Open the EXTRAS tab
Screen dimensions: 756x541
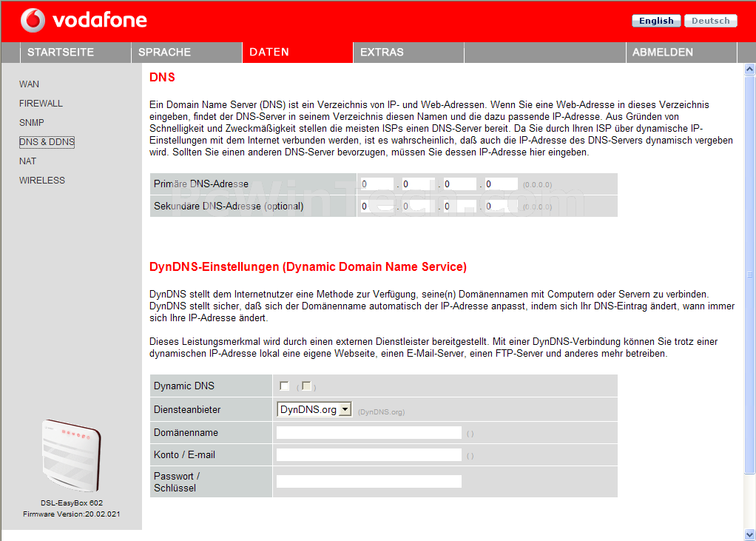(x=408, y=52)
